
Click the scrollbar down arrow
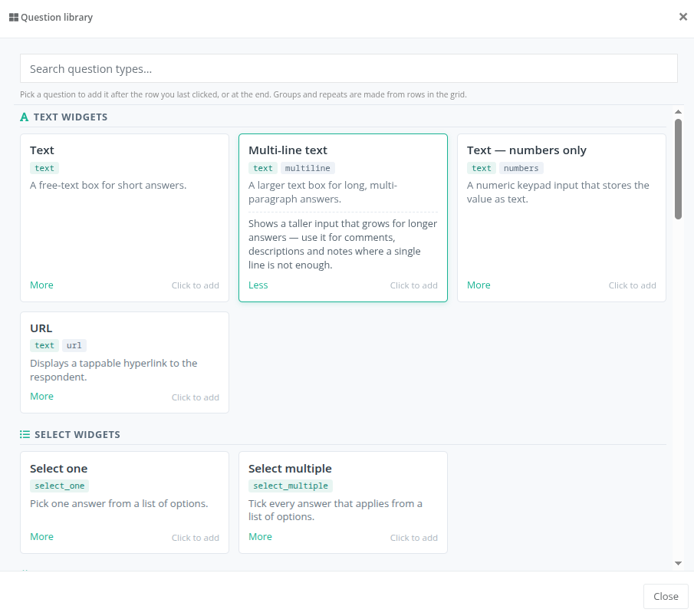[x=678, y=563]
